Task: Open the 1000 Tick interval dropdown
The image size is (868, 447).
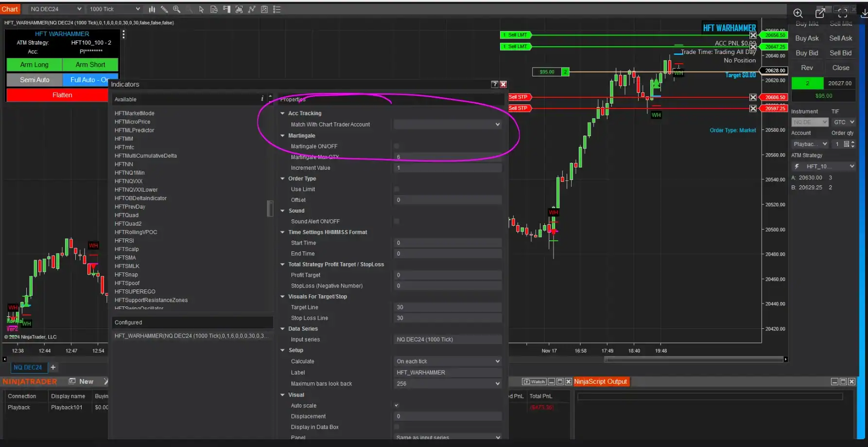Action: [x=114, y=9]
